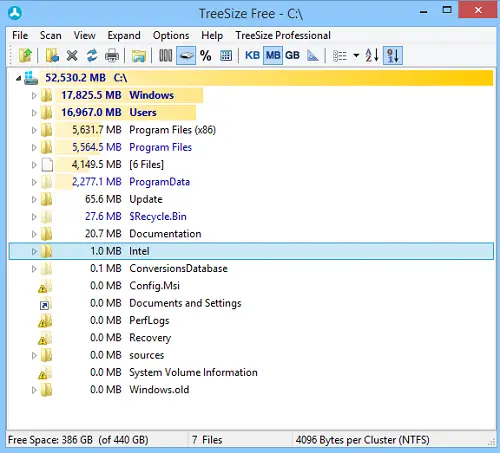The image size is (500, 453).
Task: Expand the Windows folder node
Action: 34,96
